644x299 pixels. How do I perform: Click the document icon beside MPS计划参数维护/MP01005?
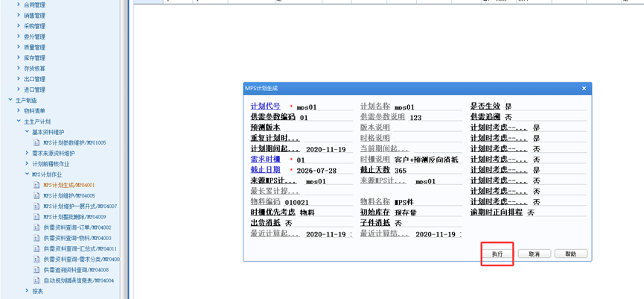[x=36, y=142]
